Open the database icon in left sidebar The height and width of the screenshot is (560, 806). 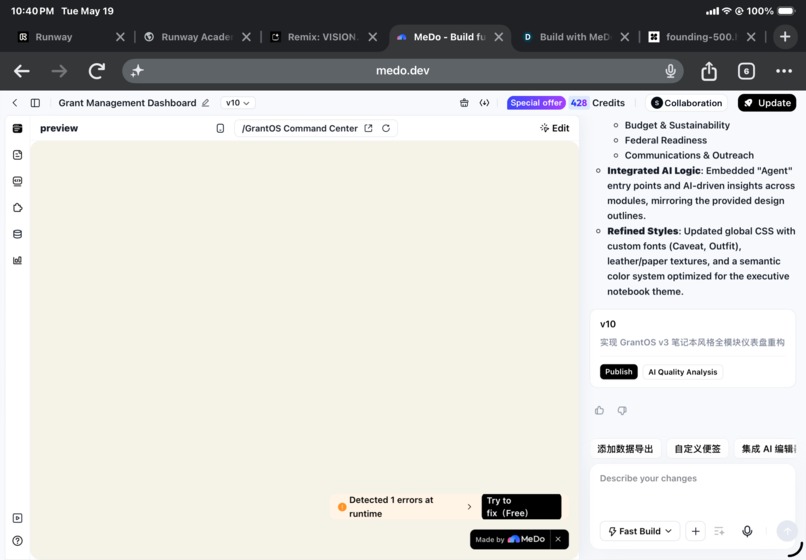coord(17,234)
